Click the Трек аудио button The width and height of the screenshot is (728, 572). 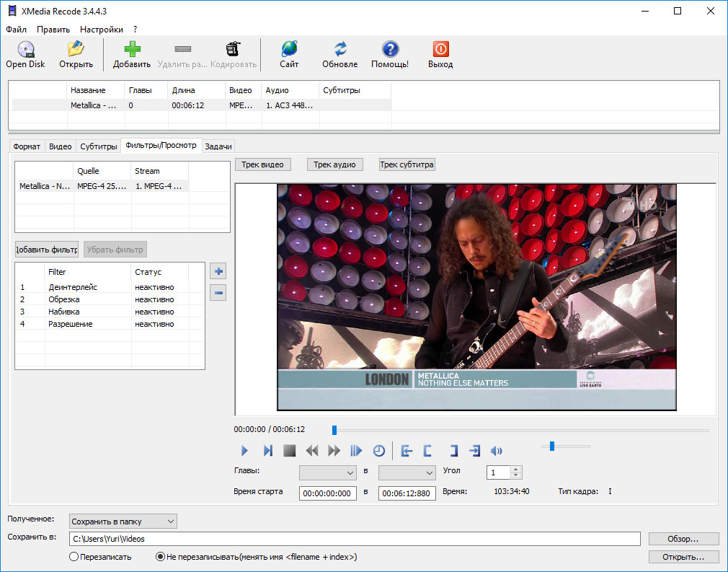click(x=334, y=164)
